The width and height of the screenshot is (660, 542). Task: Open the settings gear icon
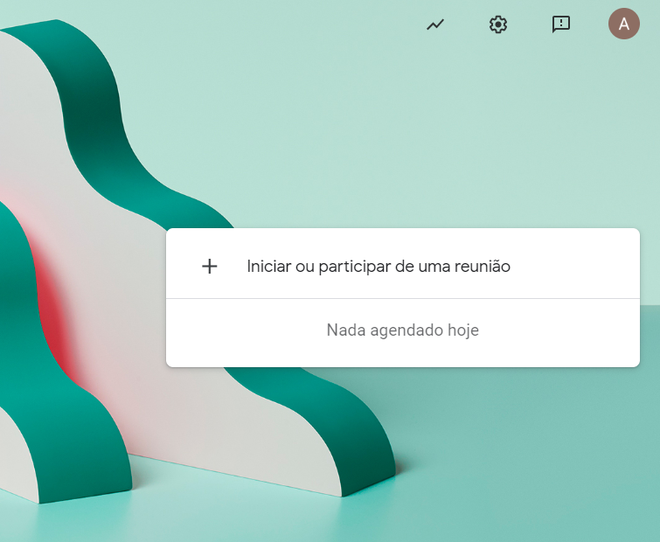tap(498, 24)
